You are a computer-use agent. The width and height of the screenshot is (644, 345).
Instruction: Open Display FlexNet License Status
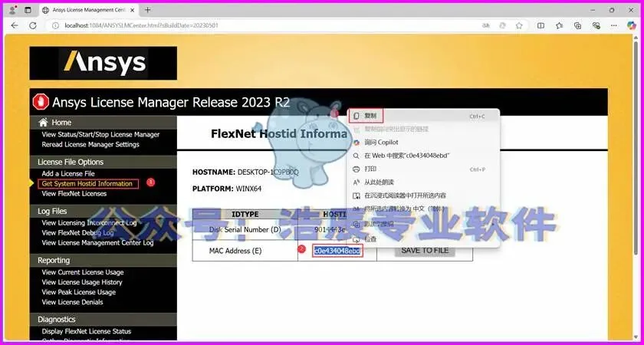pos(86,331)
